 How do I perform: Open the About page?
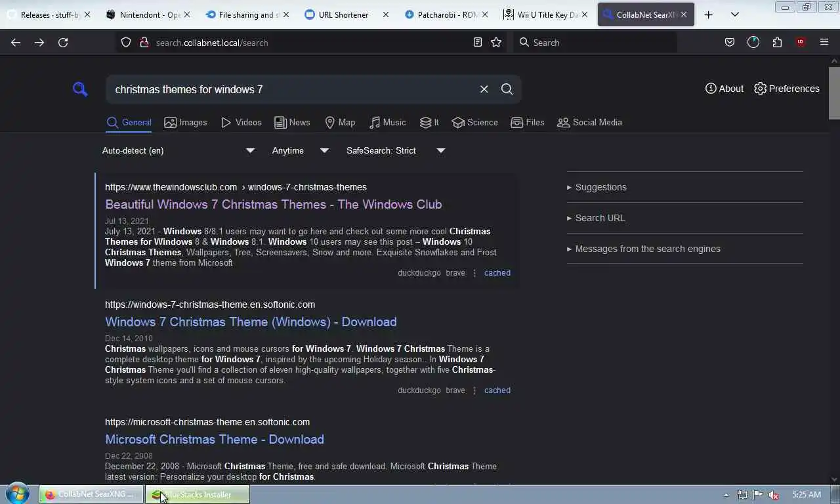[724, 89]
